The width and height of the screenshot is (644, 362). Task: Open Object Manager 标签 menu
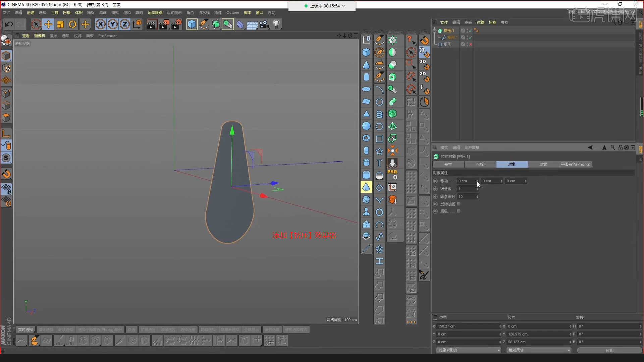coord(492,22)
